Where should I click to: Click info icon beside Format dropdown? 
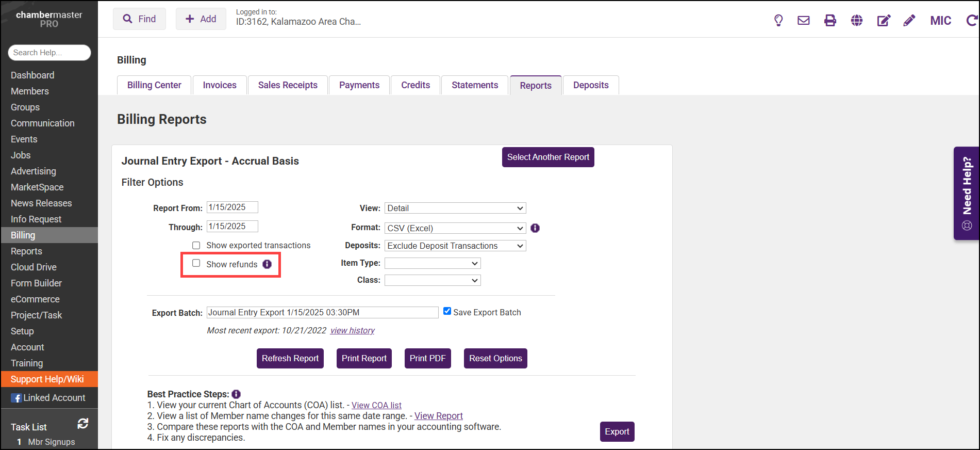pos(535,228)
